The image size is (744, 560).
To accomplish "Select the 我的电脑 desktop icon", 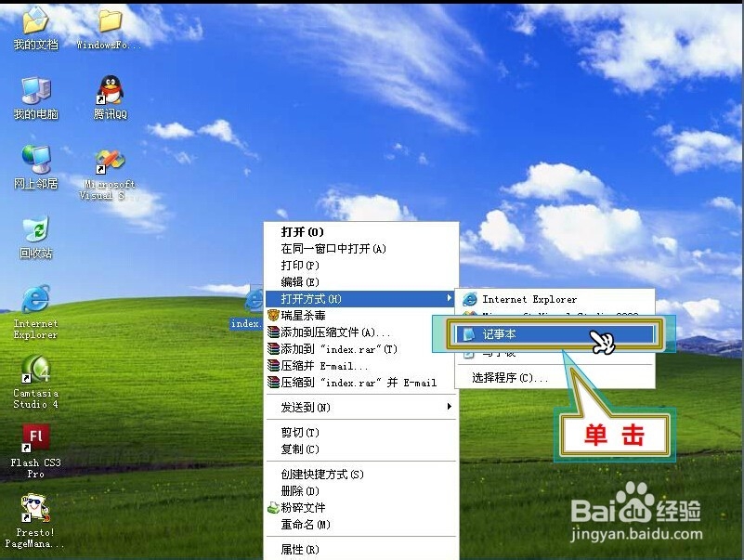I will 35,98.
